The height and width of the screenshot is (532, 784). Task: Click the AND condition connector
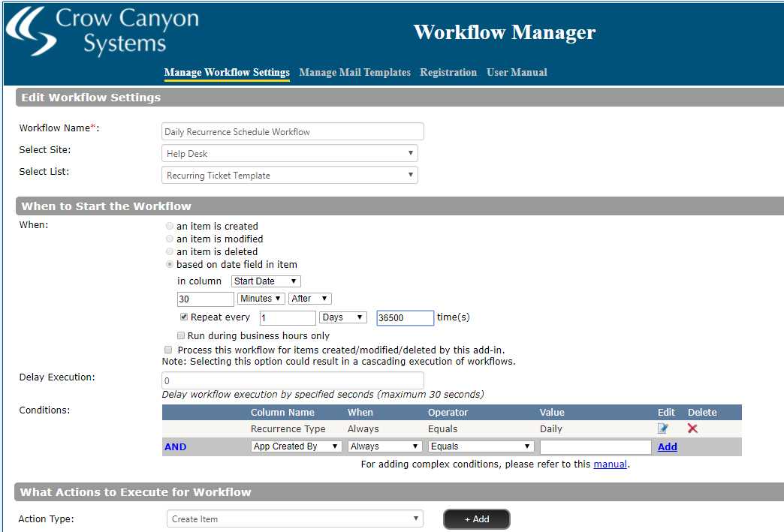(x=176, y=446)
